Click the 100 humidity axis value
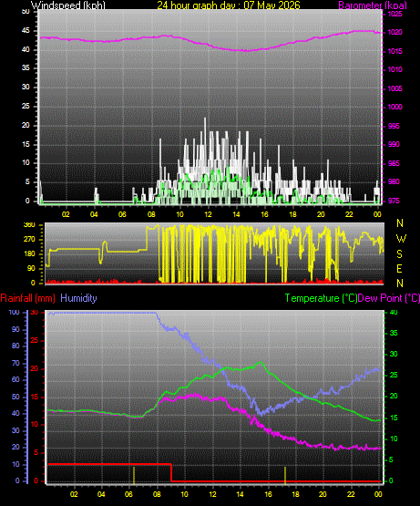This screenshot has width=420, height=506. click(15, 313)
